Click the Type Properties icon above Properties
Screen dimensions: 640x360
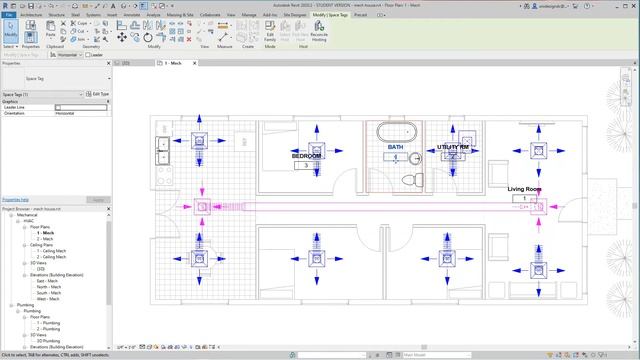click(x=30, y=25)
